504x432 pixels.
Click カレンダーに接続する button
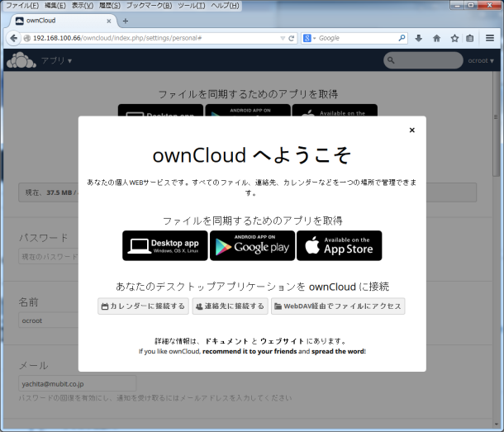click(143, 306)
